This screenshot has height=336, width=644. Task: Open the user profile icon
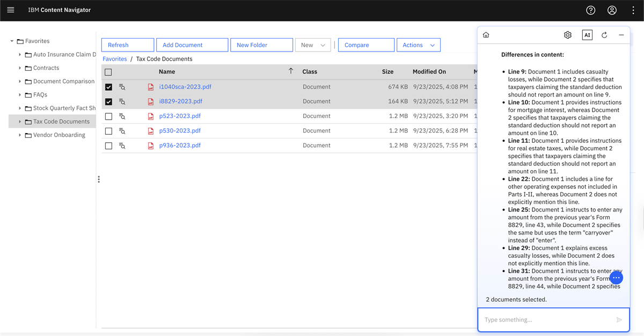point(612,10)
